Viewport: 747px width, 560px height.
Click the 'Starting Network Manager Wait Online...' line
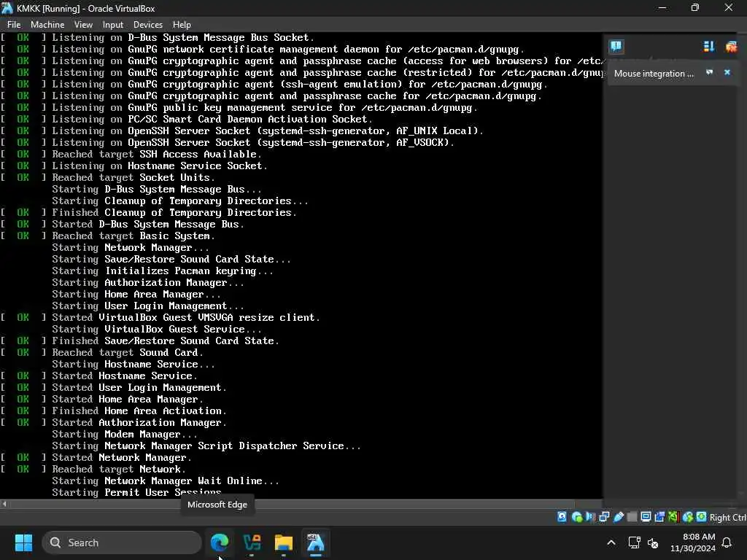tap(166, 481)
